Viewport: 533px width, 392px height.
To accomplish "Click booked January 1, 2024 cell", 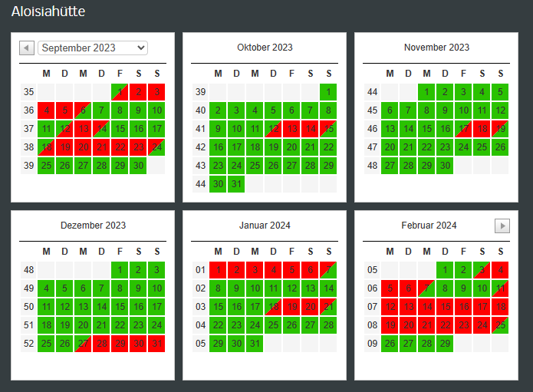I will 218,270.
